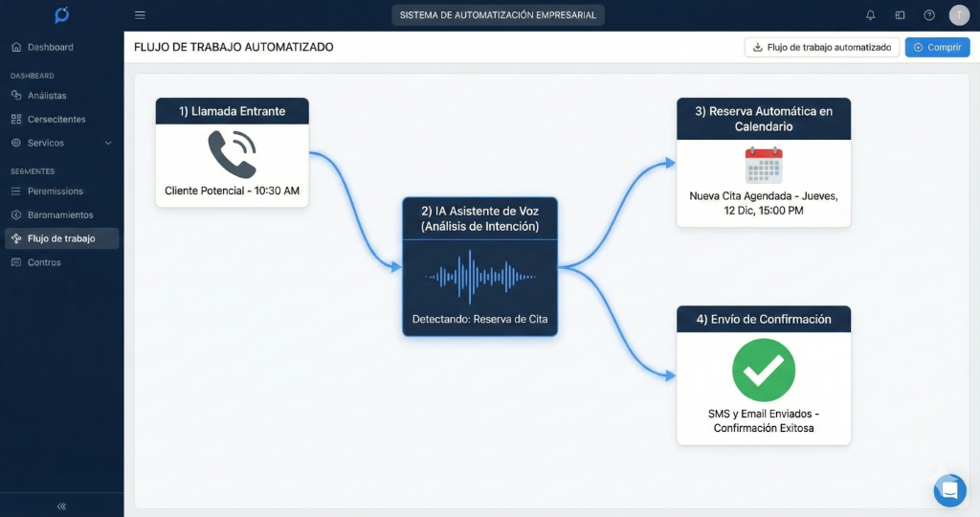
Task: Click the app logo in sidebar
Action: 62,15
